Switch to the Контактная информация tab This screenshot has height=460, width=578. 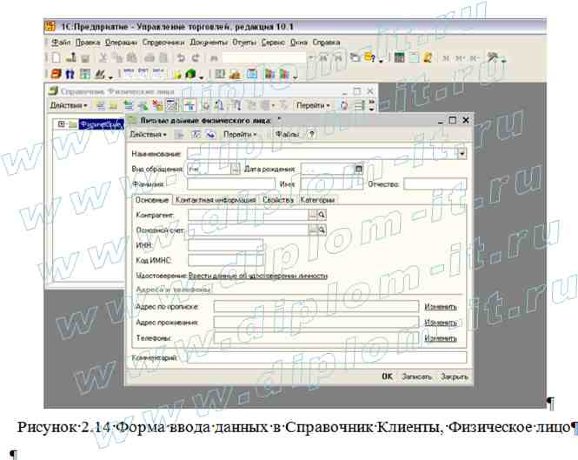pos(215,200)
